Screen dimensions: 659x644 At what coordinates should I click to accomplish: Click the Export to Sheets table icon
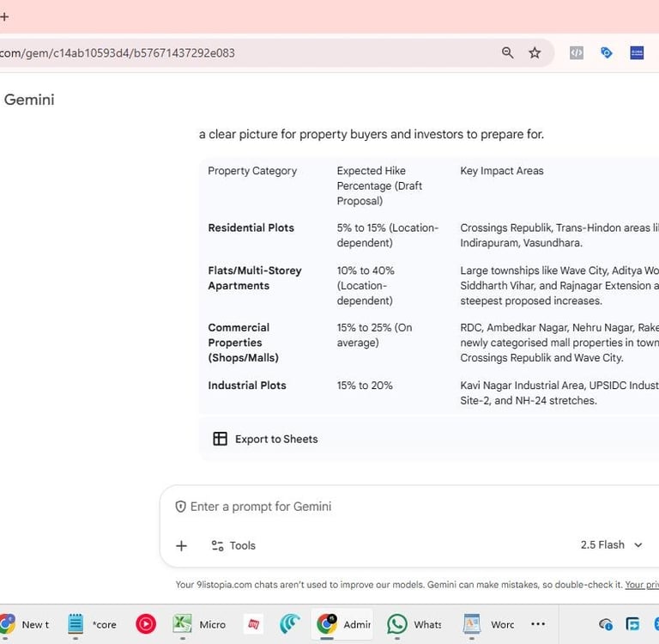tap(220, 439)
